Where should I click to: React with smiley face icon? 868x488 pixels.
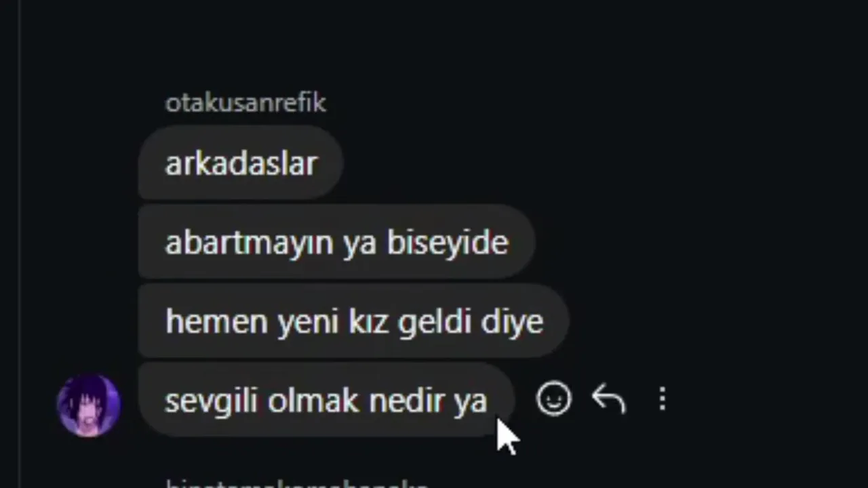tap(553, 399)
